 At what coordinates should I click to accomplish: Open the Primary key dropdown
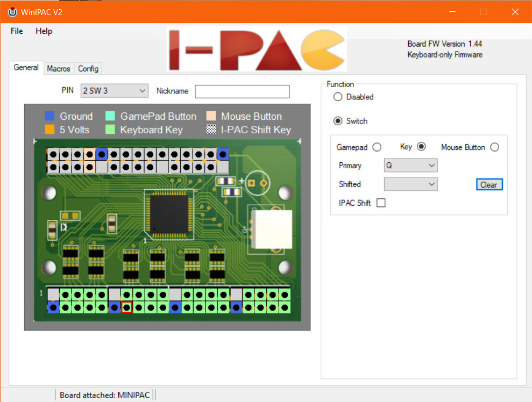point(410,166)
